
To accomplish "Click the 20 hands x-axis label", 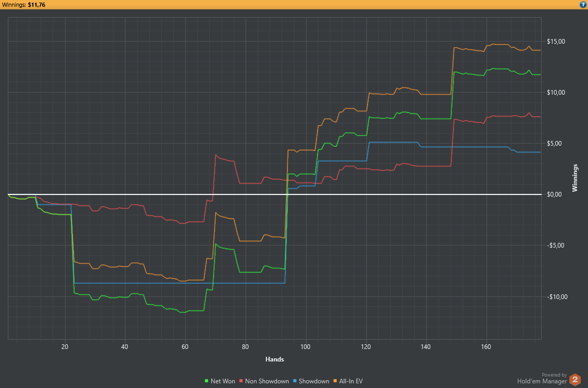I will 65,347.
